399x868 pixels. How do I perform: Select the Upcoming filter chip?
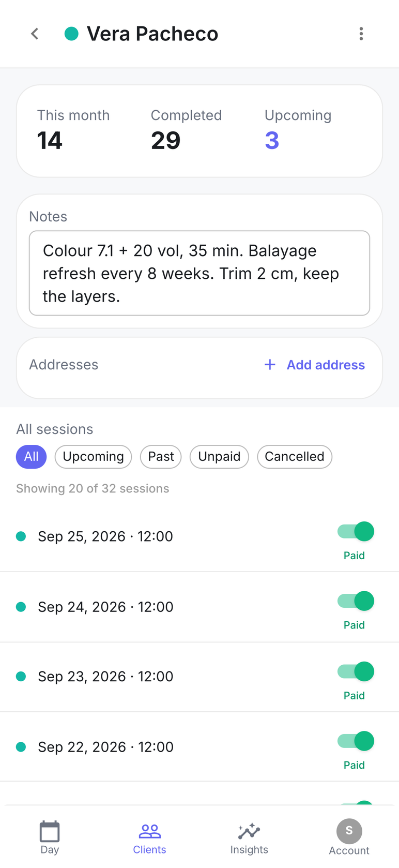[93, 457]
